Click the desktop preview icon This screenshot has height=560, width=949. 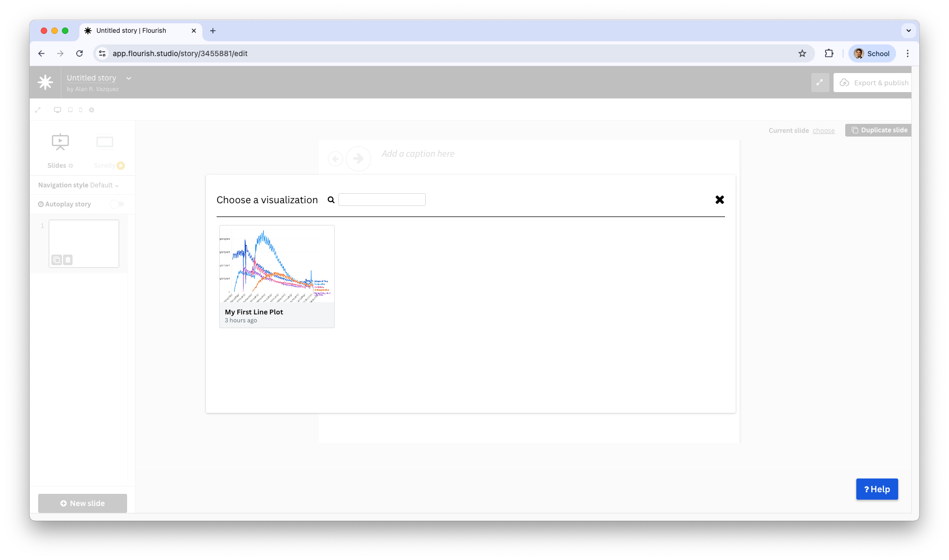pyautogui.click(x=57, y=110)
